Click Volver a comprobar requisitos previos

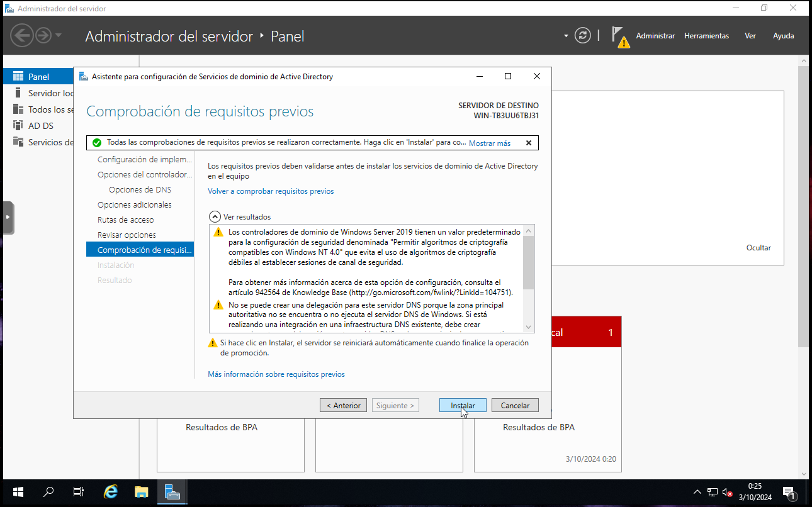[271, 191]
